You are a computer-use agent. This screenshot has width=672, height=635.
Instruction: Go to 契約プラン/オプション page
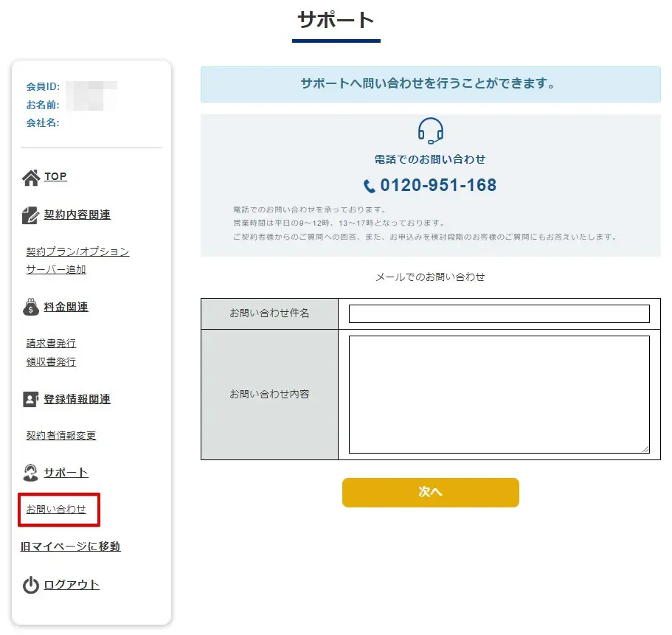click(x=77, y=251)
